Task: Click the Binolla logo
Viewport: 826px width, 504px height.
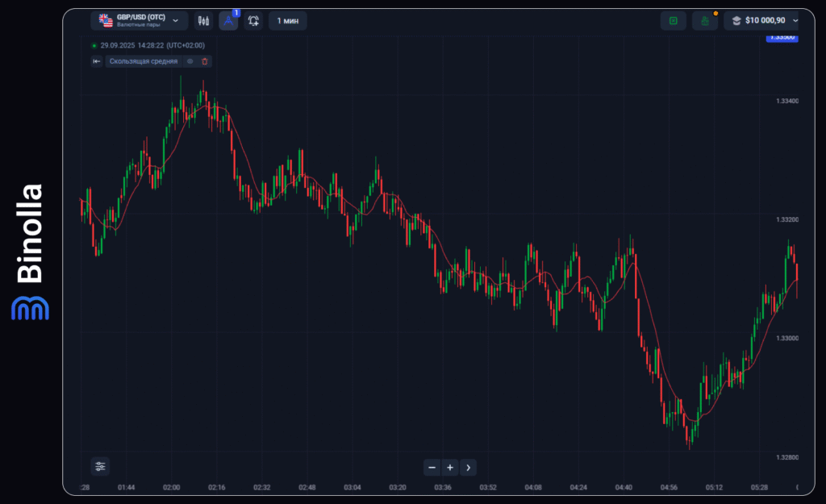Action: tap(30, 252)
